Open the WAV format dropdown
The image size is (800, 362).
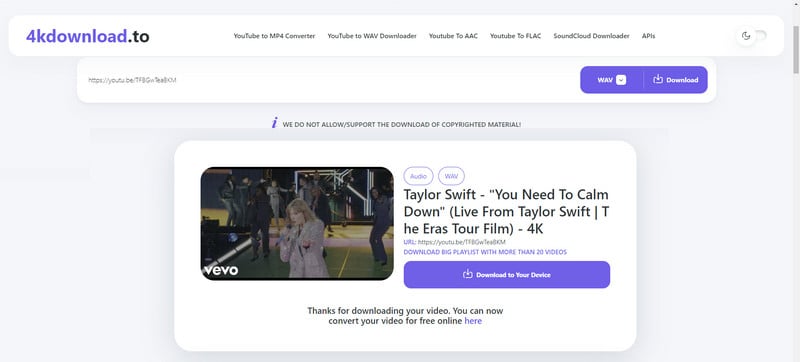click(x=612, y=80)
